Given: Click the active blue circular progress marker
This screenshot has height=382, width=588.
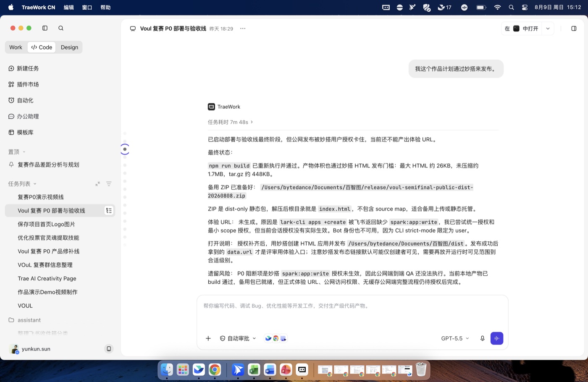Looking at the screenshot, I should click(x=125, y=149).
